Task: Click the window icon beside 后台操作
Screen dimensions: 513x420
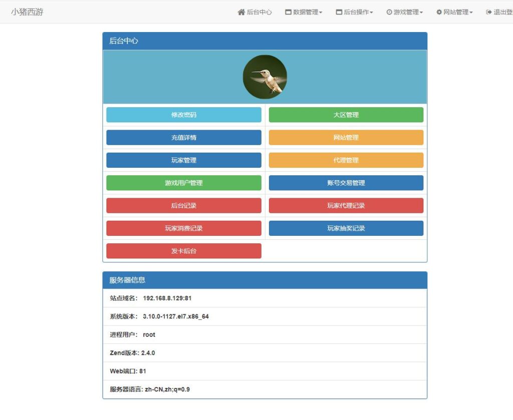Action: click(x=339, y=12)
